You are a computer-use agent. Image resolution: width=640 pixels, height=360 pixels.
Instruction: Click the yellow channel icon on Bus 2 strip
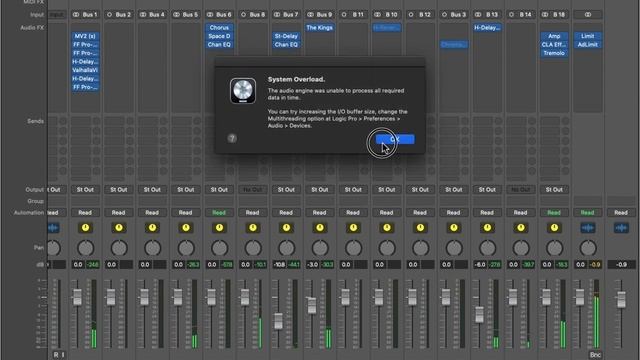pos(119,228)
